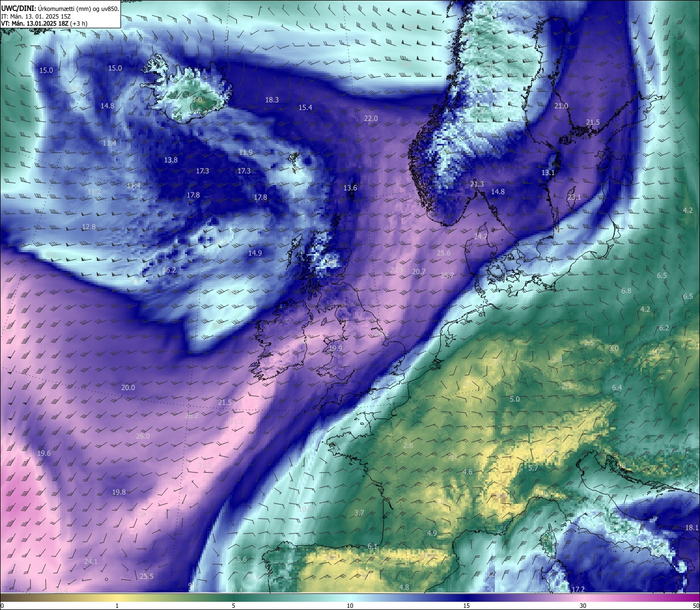Click the 23.1 value over the Baltic
Image resolution: width=700 pixels, height=610 pixels.
574,196
